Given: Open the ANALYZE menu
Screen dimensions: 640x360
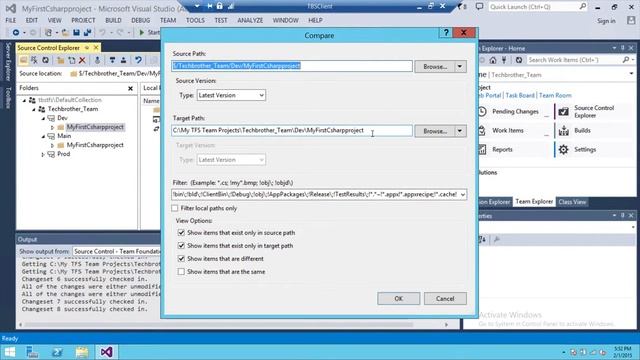Looking at the screenshot, I should (250, 20).
